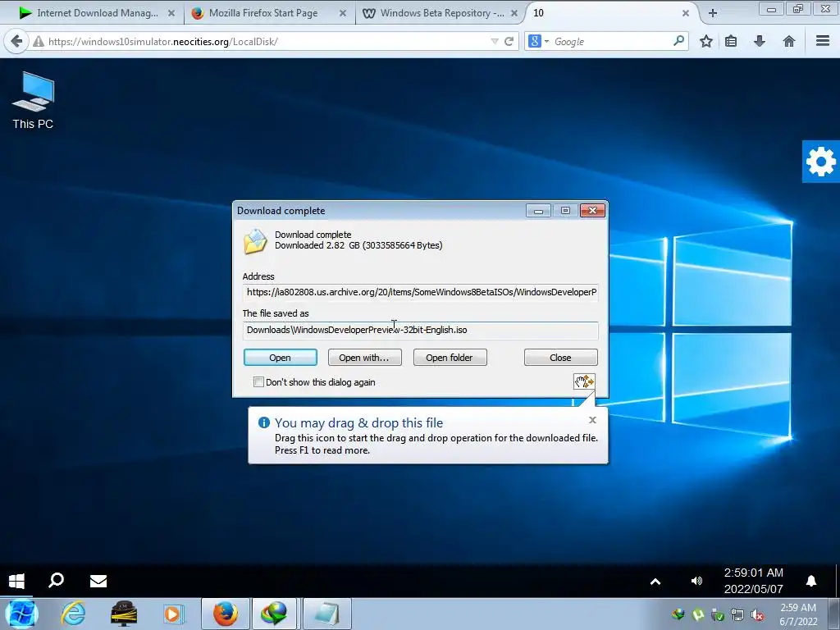Dismiss the drag & drop tooltip
The image size is (840, 630).
pos(592,420)
